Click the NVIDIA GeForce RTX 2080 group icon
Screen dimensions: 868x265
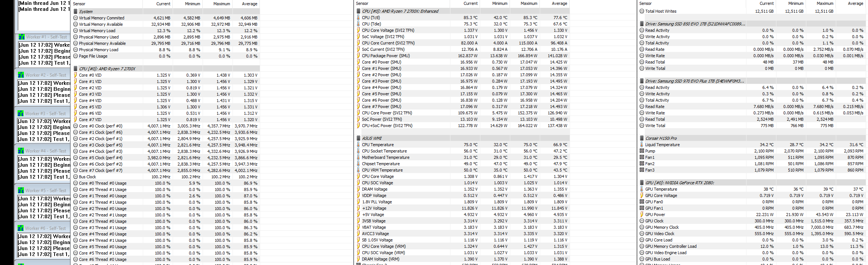point(642,183)
